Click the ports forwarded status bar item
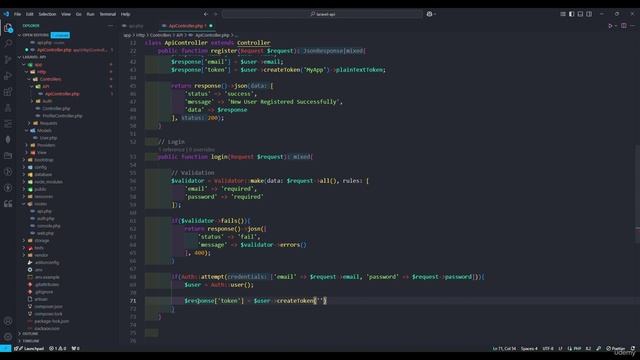640x360 pixels. click(76, 349)
